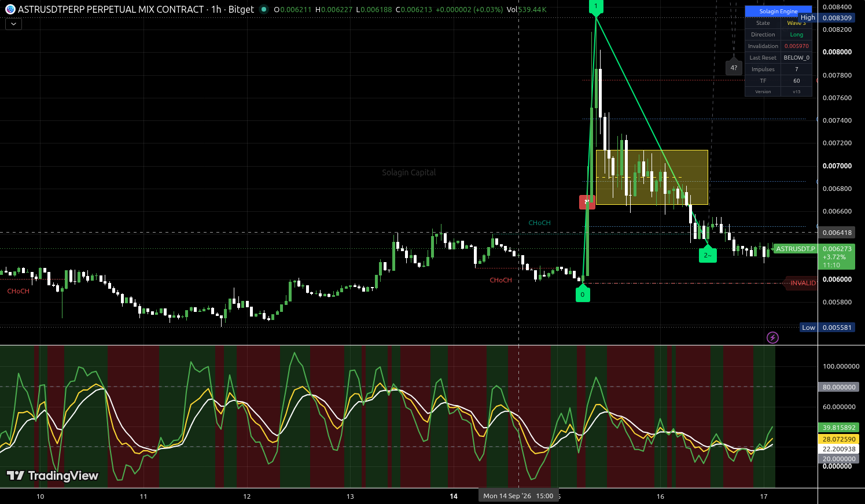Click the date axis label 11

[143, 496]
